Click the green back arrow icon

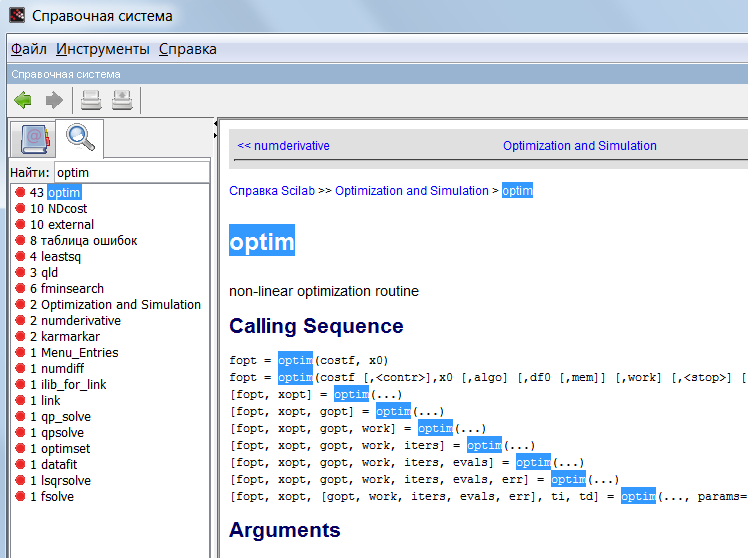[23, 100]
